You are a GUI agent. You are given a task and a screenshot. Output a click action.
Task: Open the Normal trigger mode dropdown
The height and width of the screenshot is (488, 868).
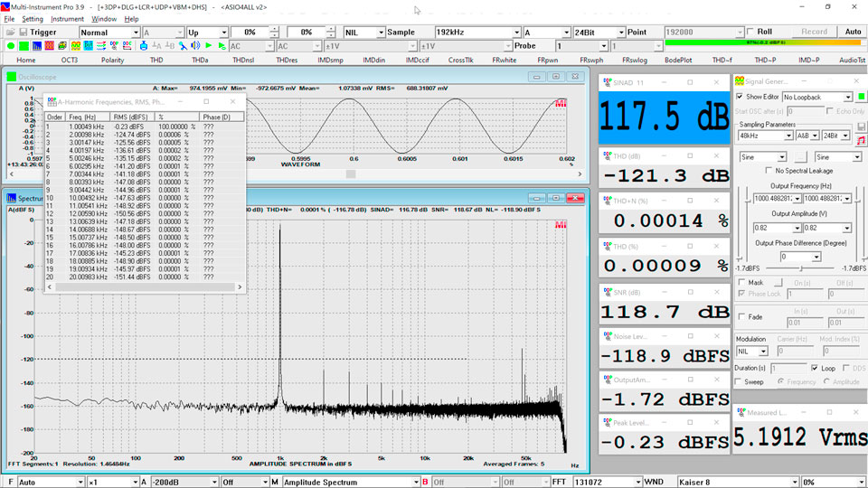pyautogui.click(x=136, y=32)
